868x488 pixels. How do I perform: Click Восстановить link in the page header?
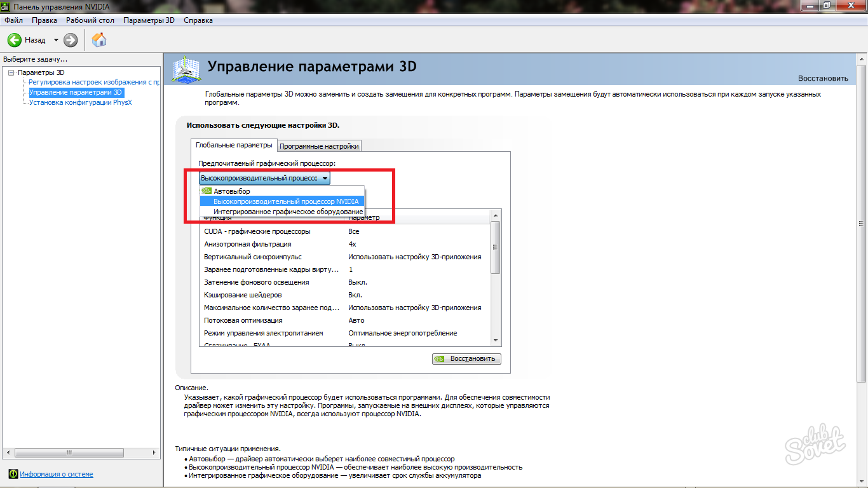[823, 78]
